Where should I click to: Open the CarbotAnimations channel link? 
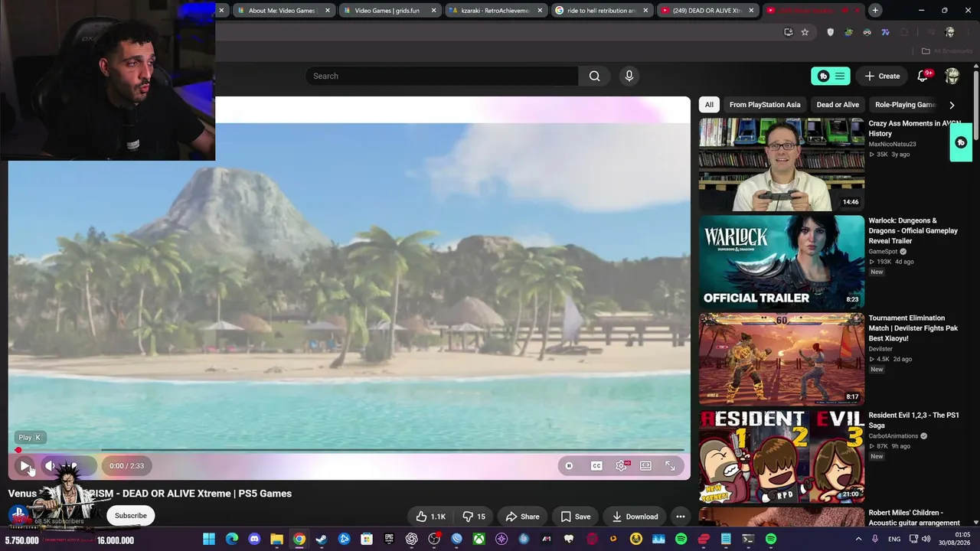[x=893, y=436]
